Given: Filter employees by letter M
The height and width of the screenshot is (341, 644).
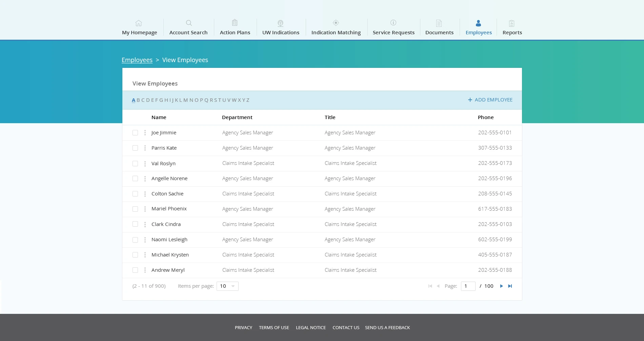Looking at the screenshot, I should 185,100.
